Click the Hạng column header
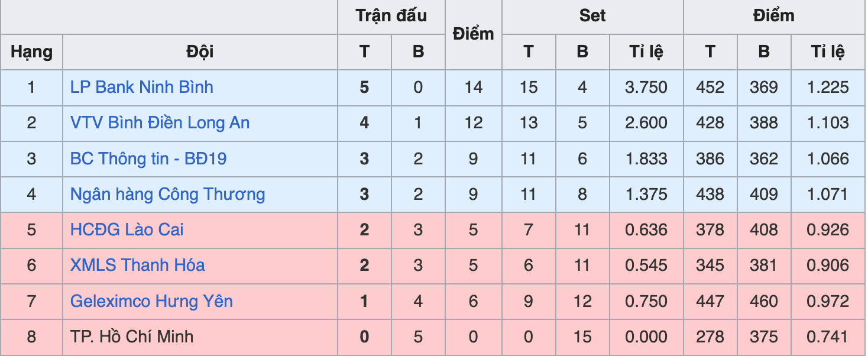This screenshot has height=356, width=868. pyautogui.click(x=31, y=52)
